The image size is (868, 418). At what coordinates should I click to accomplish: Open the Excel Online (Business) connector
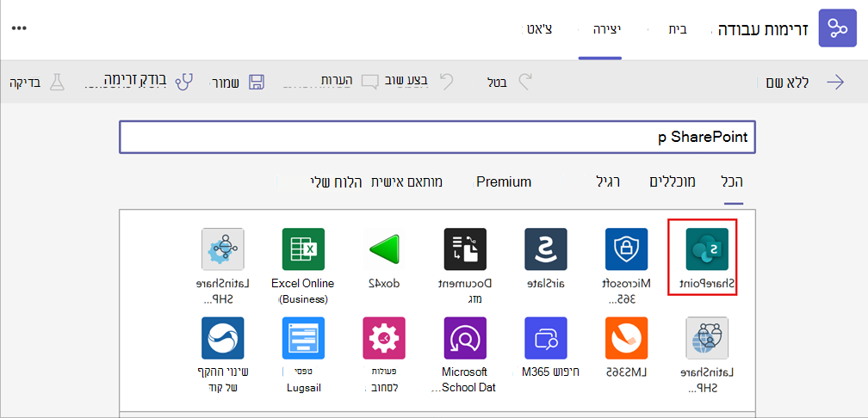(303, 249)
